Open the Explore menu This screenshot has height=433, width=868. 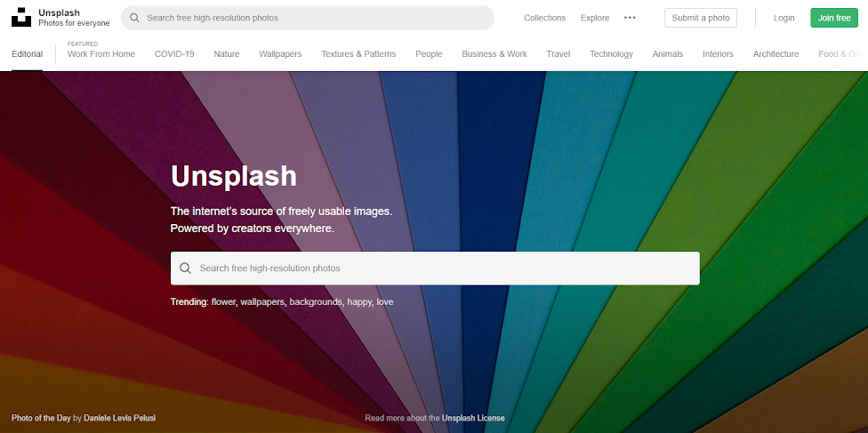coord(595,18)
